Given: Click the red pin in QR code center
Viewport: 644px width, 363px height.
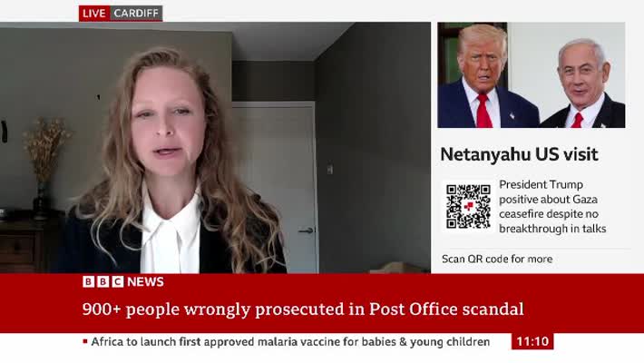Looking at the screenshot, I should click(469, 206).
